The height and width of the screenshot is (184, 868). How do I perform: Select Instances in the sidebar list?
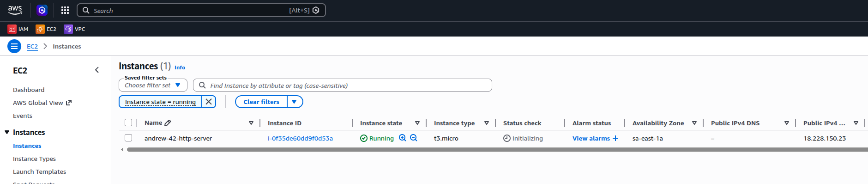pos(27,146)
